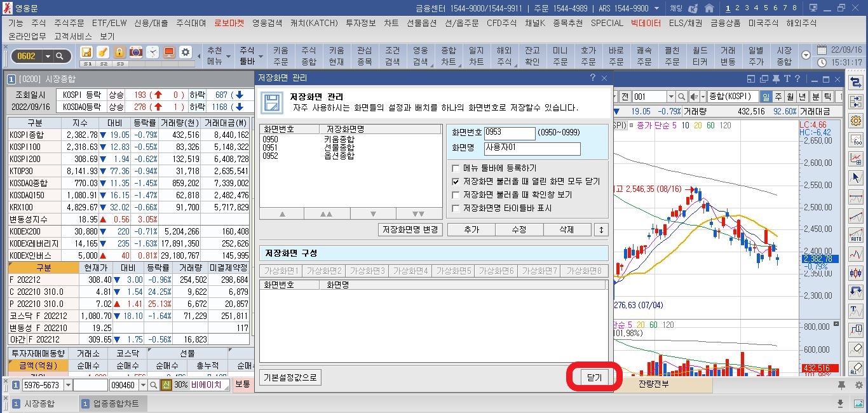Screen dimensions: 868x413
Task: Click the pin icon at bottom right status bar
Action: (841, 384)
